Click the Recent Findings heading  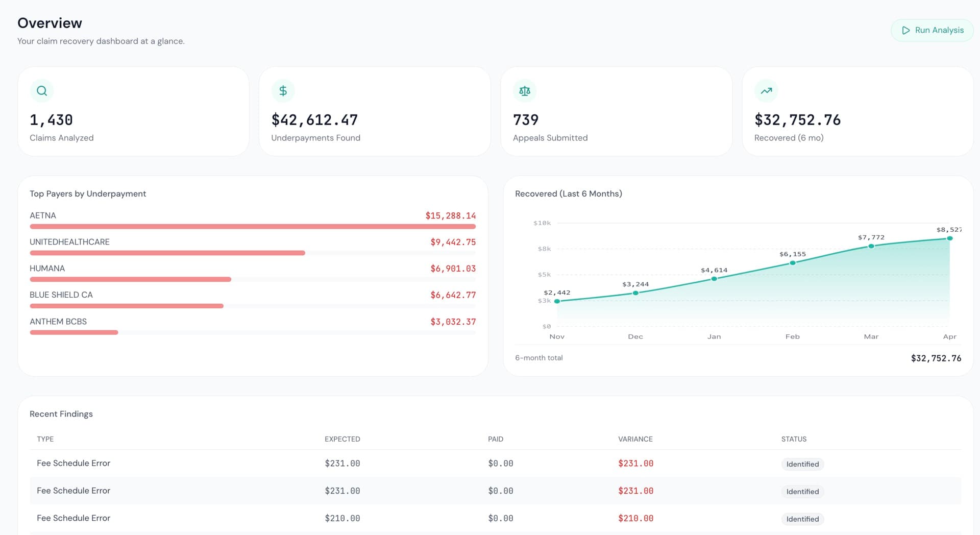[61, 414]
